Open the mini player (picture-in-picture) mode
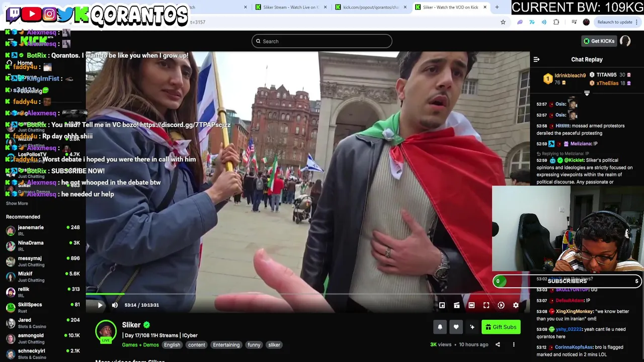Image resolution: width=644 pixels, height=362 pixels. [442, 305]
